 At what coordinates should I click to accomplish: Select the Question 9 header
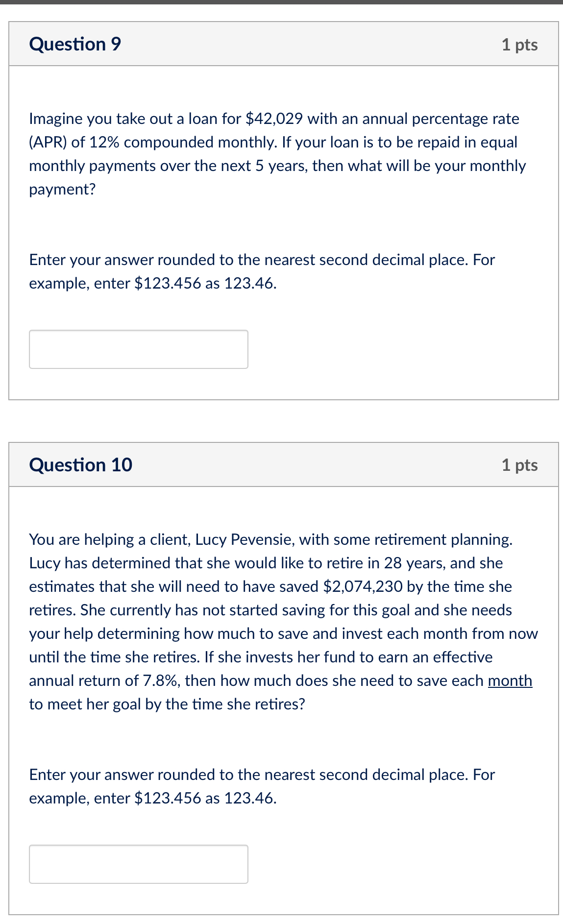click(x=74, y=44)
